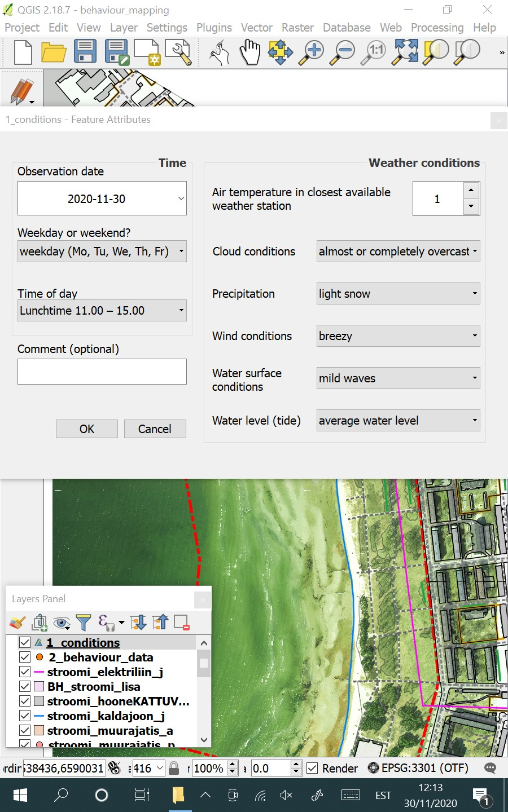Open the Precipitation dropdown
This screenshot has width=508, height=812.
[x=398, y=293]
